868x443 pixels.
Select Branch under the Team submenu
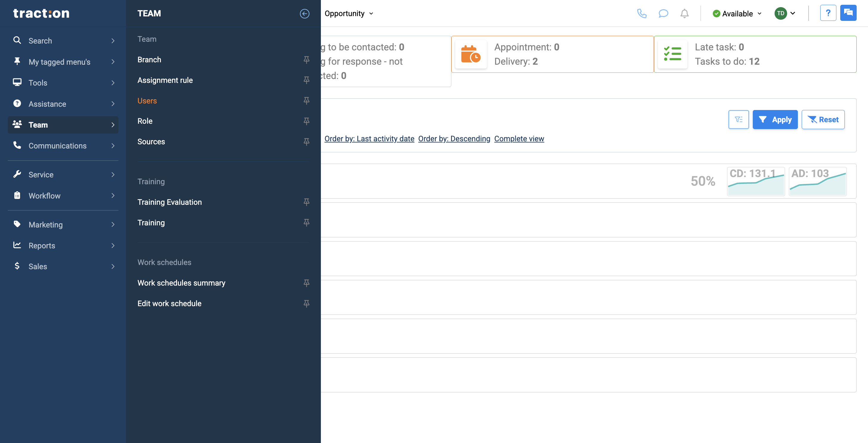click(149, 60)
